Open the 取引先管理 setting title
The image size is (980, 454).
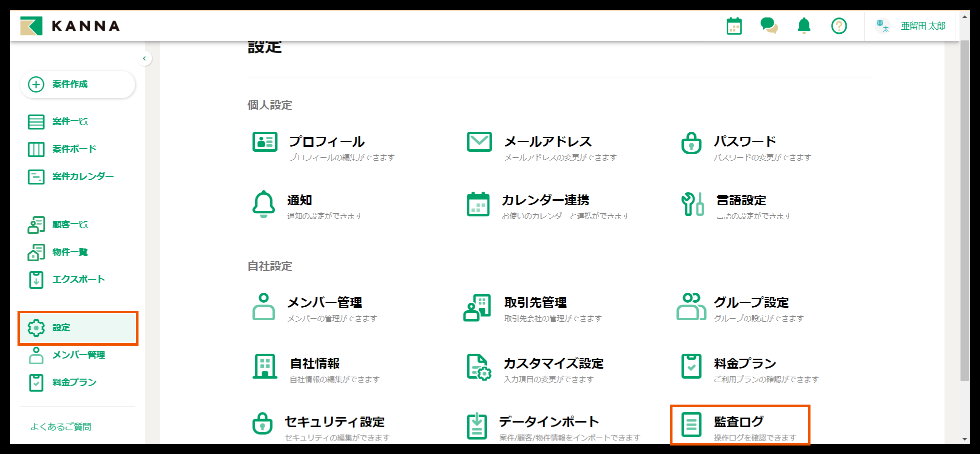[x=535, y=302]
